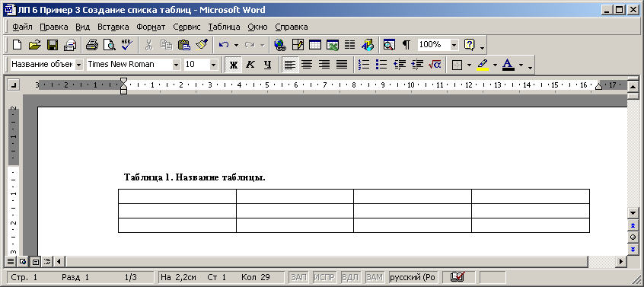Open Tables and Borders toolbar icon
The height and width of the screenshot is (287, 644).
(298, 44)
